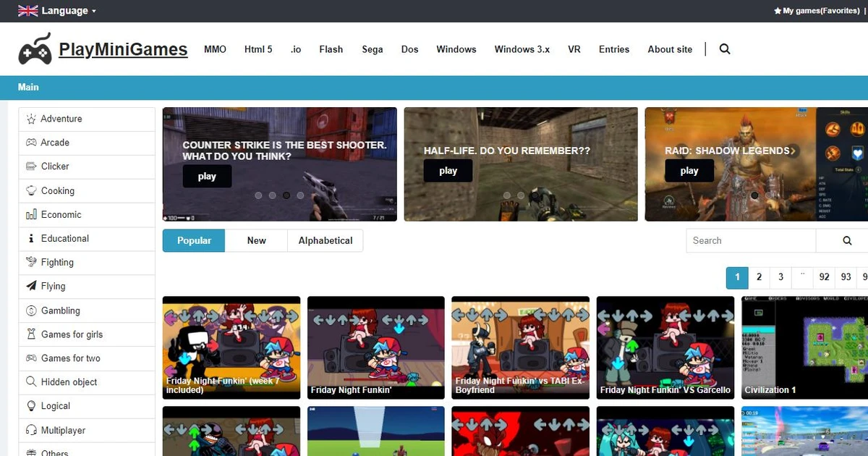The width and height of the screenshot is (868, 456).
Task: Click the bar chart icon beside Economic
Action: coord(30,214)
